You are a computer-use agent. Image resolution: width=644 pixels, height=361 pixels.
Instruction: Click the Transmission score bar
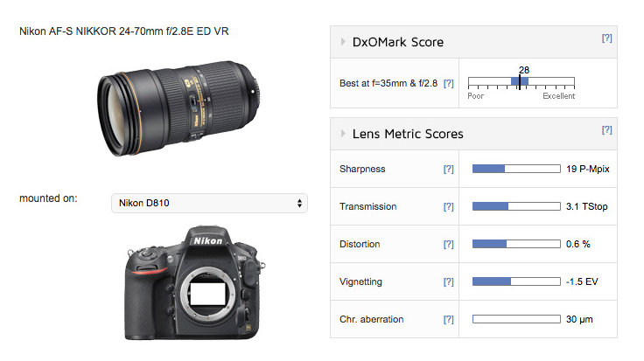click(x=516, y=206)
